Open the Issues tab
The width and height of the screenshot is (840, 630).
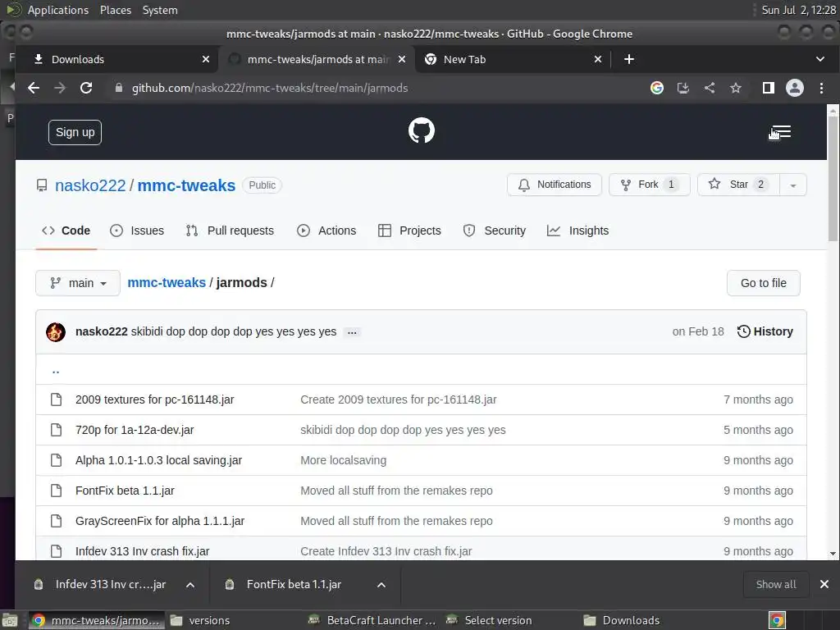(137, 231)
